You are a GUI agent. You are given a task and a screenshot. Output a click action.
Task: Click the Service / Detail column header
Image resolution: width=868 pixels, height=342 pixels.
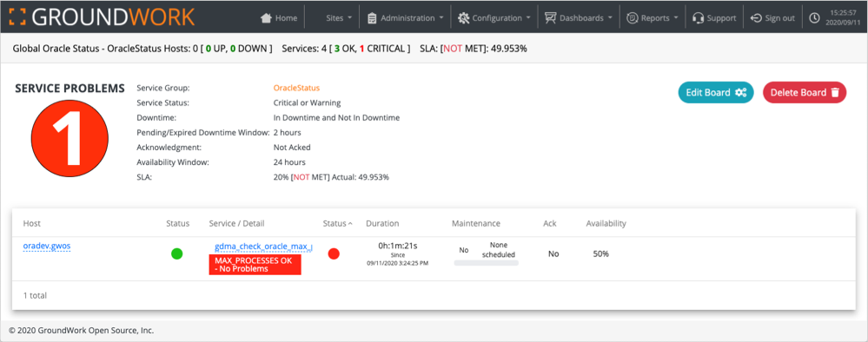click(236, 224)
